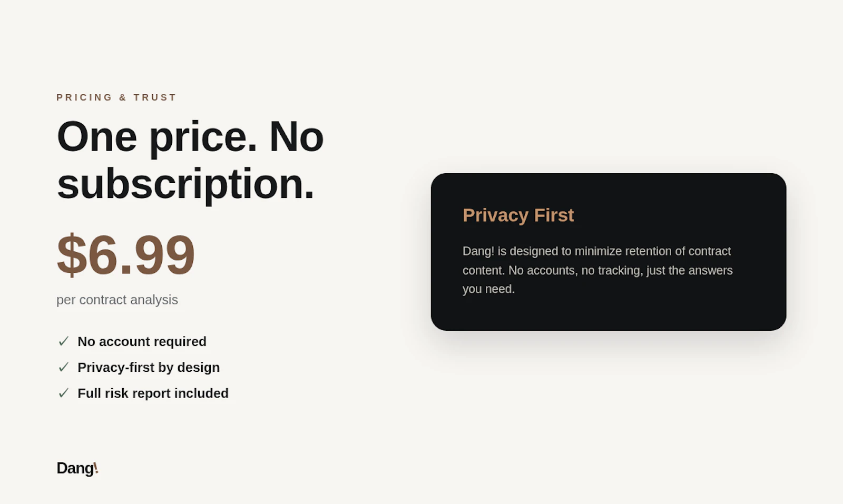
Task: Click the dark Privacy First card body text
Action: click(597, 270)
